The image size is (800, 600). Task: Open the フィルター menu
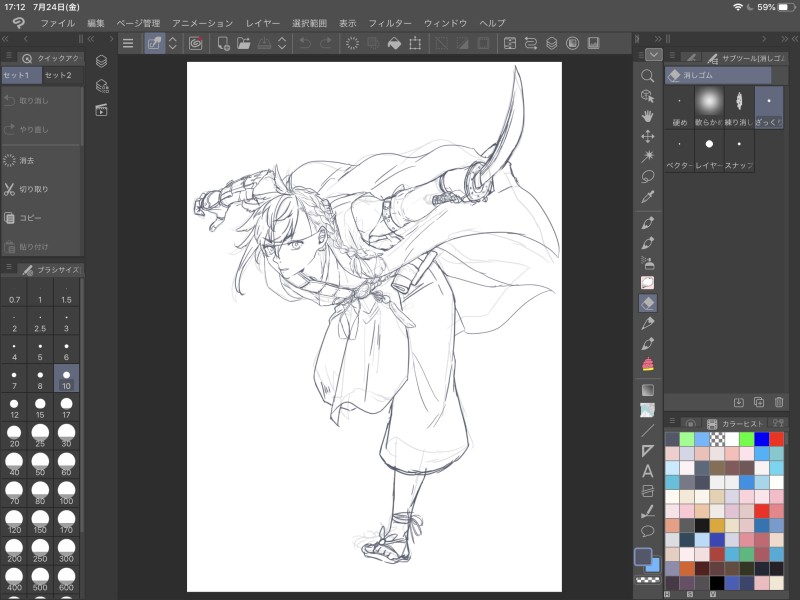click(x=389, y=22)
